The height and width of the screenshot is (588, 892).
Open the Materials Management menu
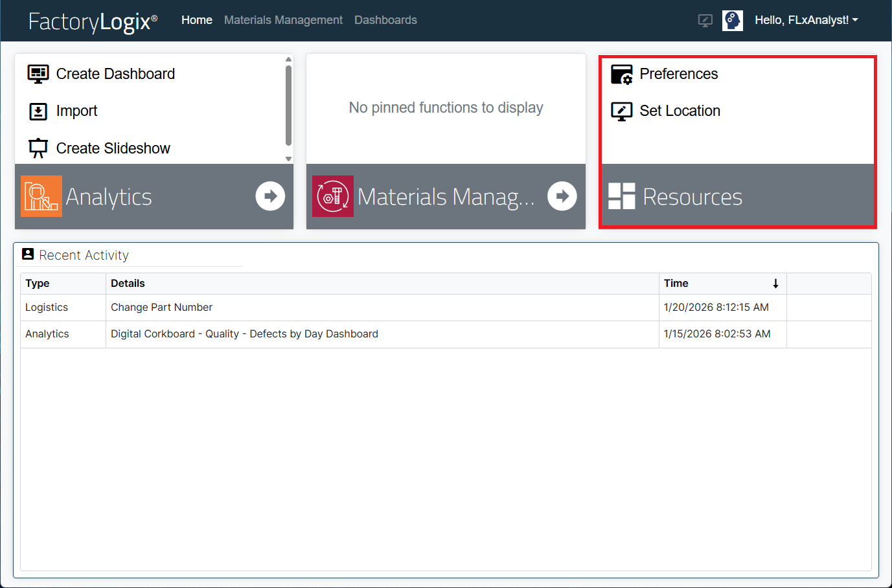(283, 21)
